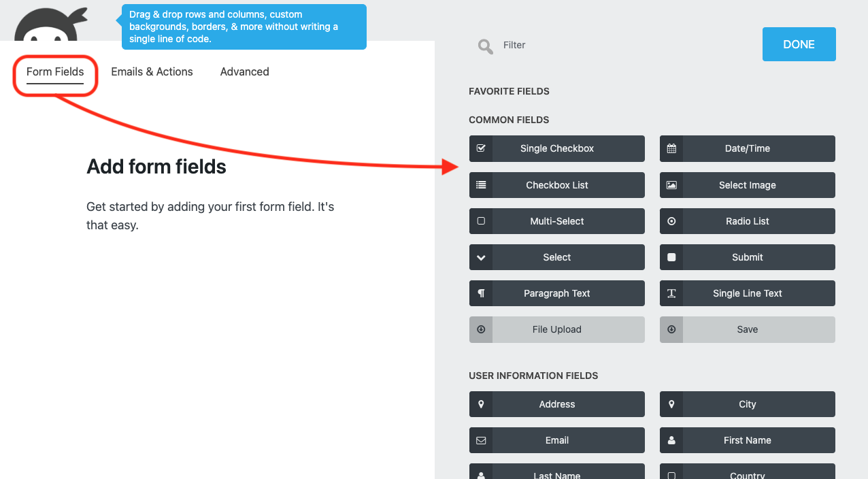This screenshot has height=479, width=868.
Task: Select the calendar icon on Date/Time field
Action: coord(671,148)
